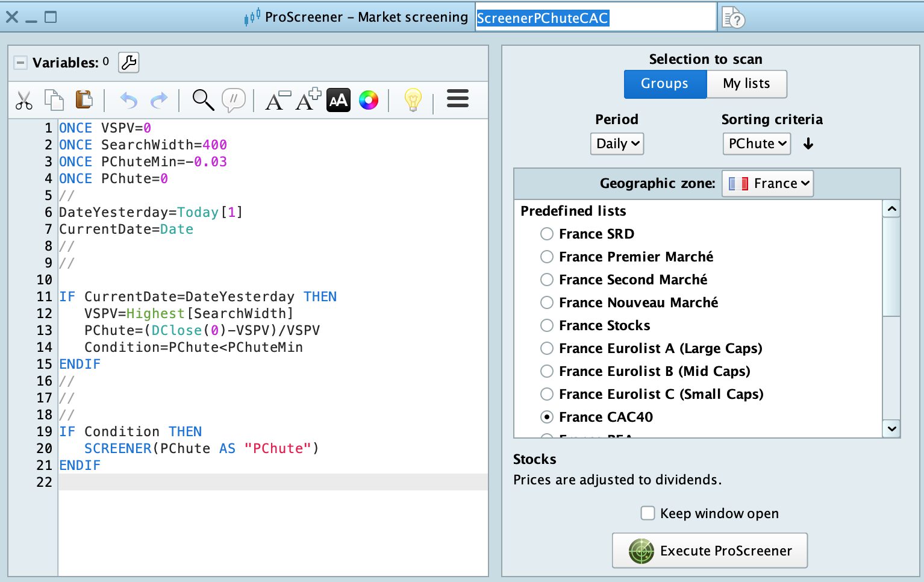Image resolution: width=924 pixels, height=582 pixels.
Task: Click the cut scissors icon
Action: coord(24,100)
